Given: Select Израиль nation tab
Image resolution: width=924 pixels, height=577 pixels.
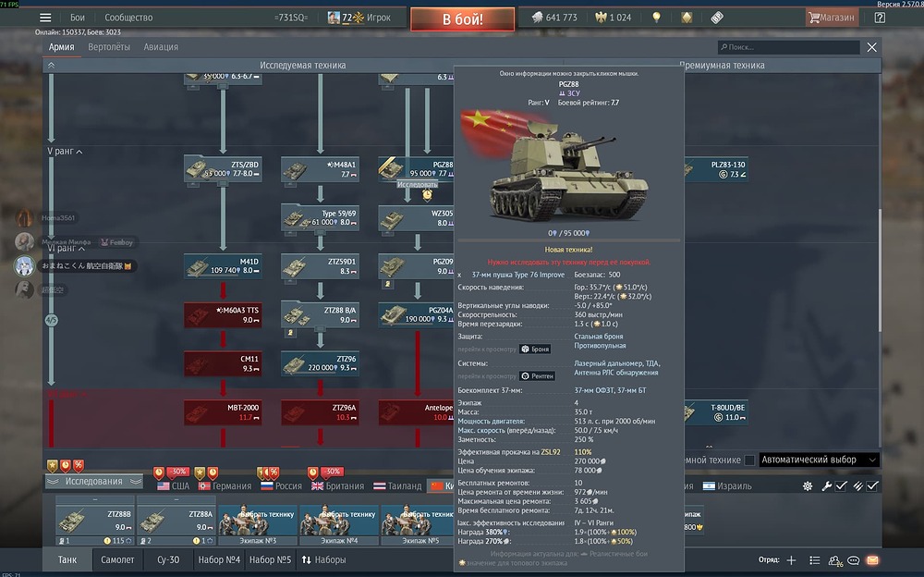Looking at the screenshot, I should tap(727, 486).
